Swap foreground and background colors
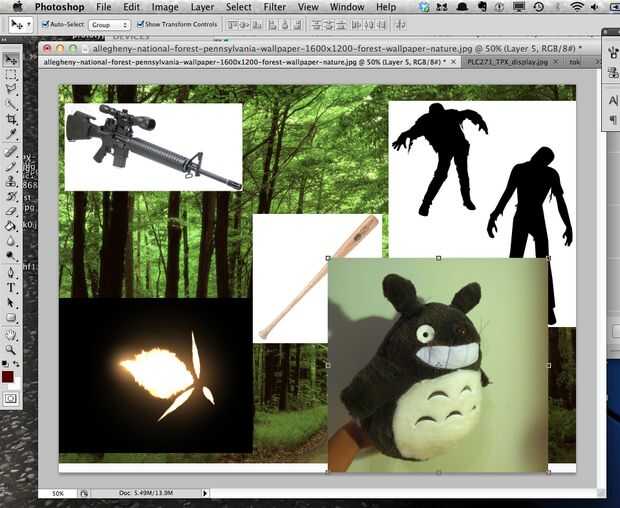This screenshot has width=620, height=508. pyautogui.click(x=16, y=363)
